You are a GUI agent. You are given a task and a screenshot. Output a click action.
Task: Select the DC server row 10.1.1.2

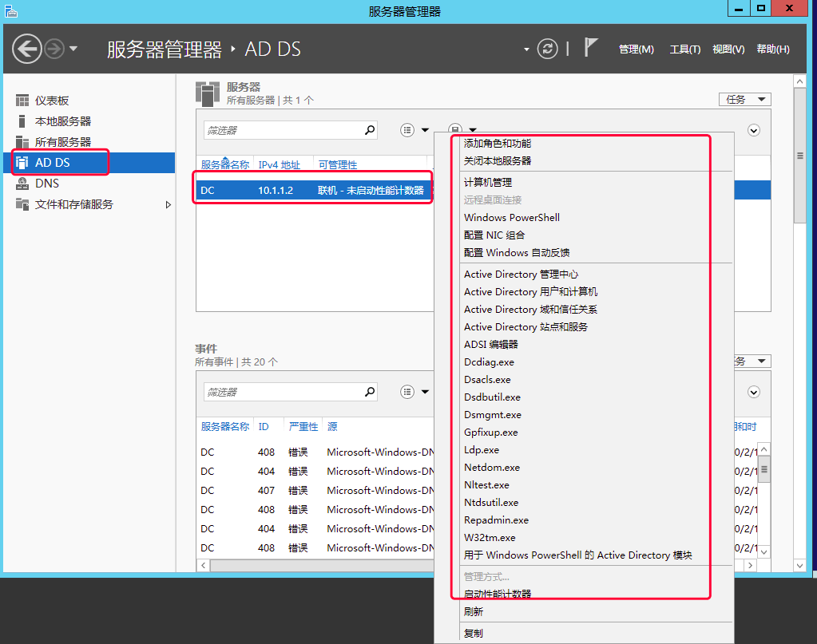click(x=314, y=190)
